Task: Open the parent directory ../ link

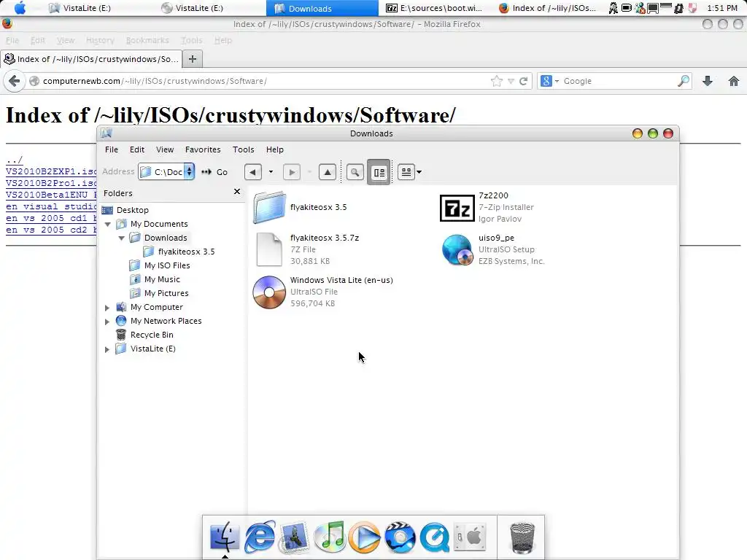Action: [x=15, y=160]
